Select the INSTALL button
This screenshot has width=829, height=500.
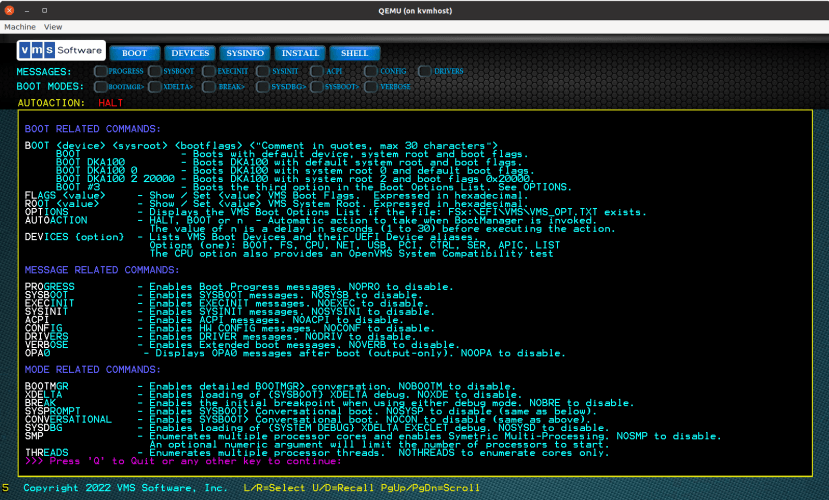(300, 53)
